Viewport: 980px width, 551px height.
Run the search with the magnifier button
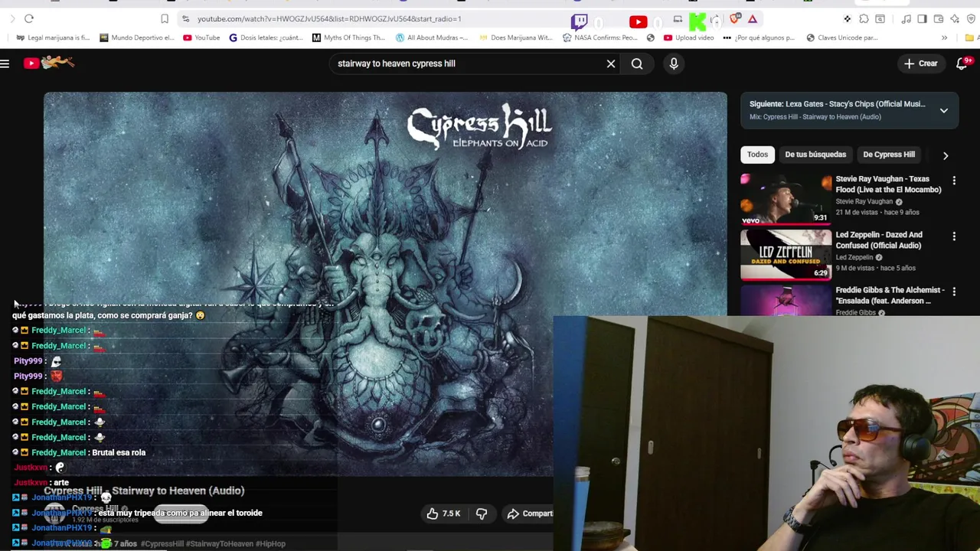click(x=637, y=64)
